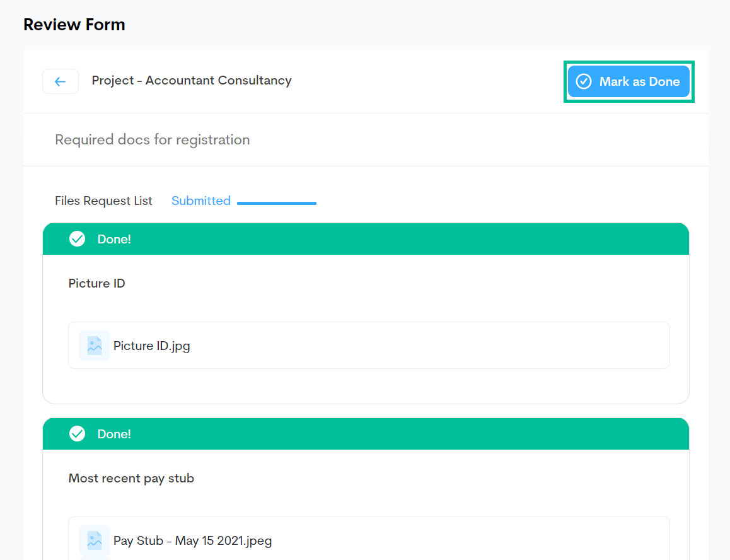Click the Done! label above Picture ID
Screen dimensions: 730x560
[114, 239]
